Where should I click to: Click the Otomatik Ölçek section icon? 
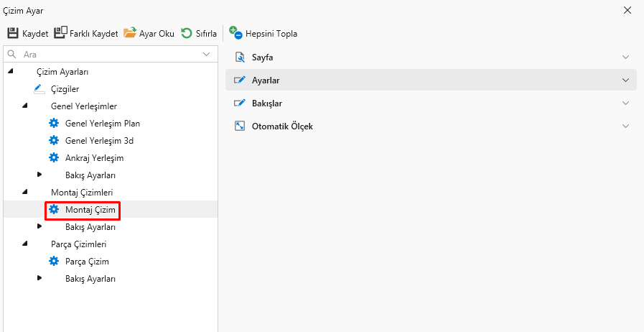[x=240, y=126]
